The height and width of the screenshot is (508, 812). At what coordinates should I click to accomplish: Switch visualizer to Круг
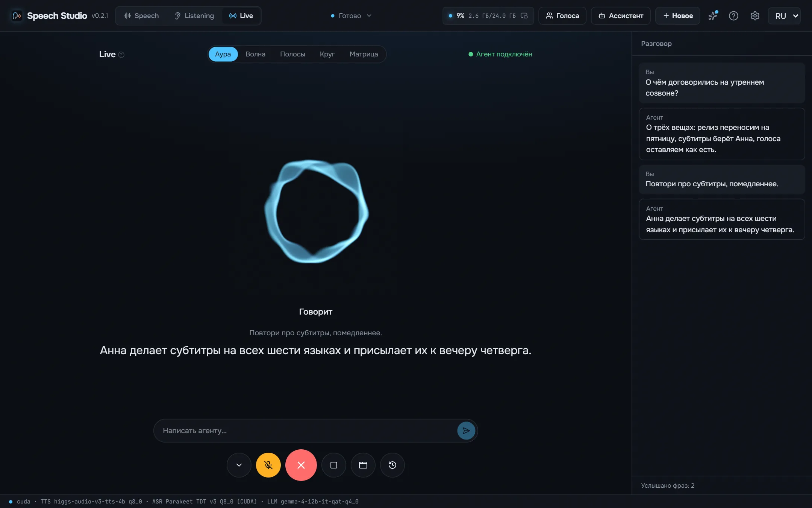click(x=327, y=54)
